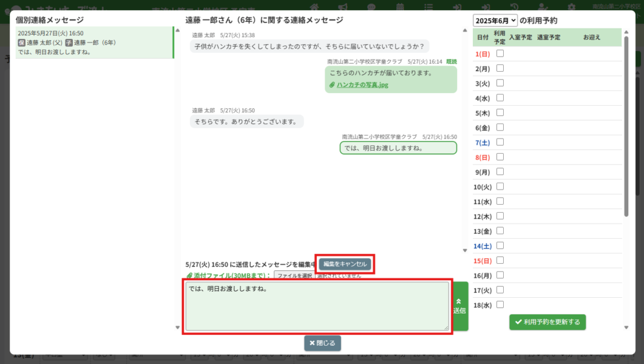Click the 子 child badge for 遠藤 一郎

pyautogui.click(x=69, y=43)
